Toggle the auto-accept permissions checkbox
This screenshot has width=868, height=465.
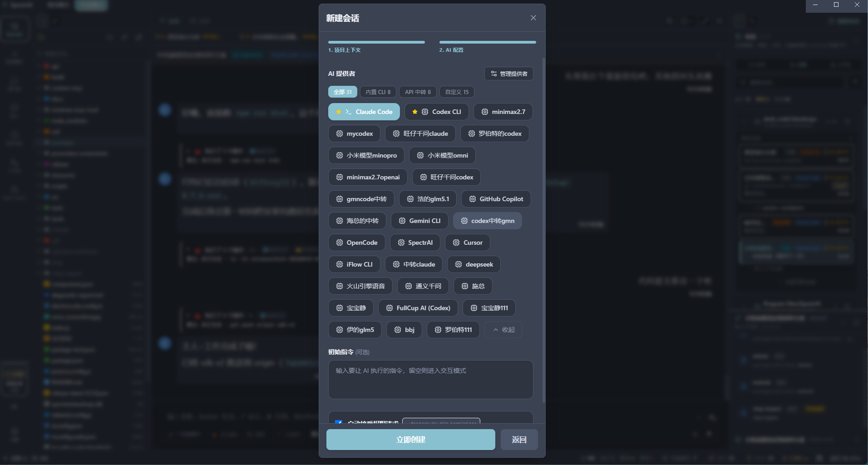[338, 422]
